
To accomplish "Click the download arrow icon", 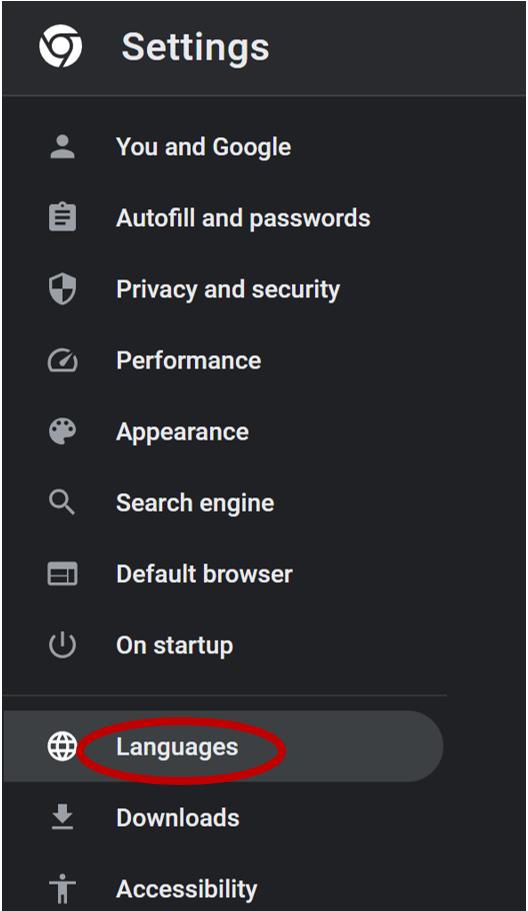I will (x=62, y=817).
